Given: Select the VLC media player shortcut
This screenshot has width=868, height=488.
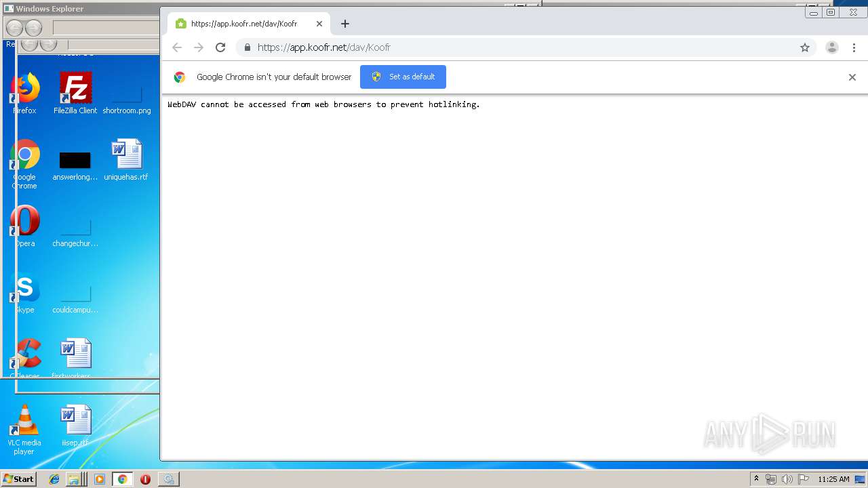Looking at the screenshot, I should (x=24, y=430).
